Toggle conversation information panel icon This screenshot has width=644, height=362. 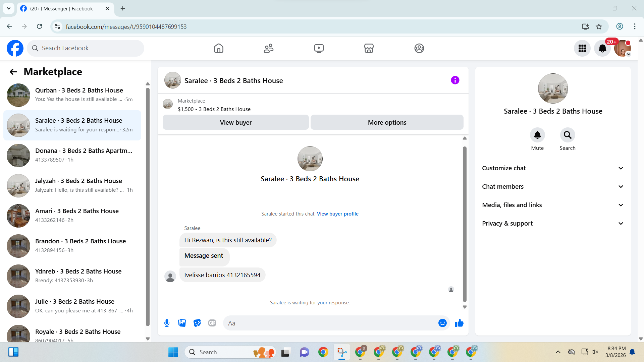tap(455, 80)
